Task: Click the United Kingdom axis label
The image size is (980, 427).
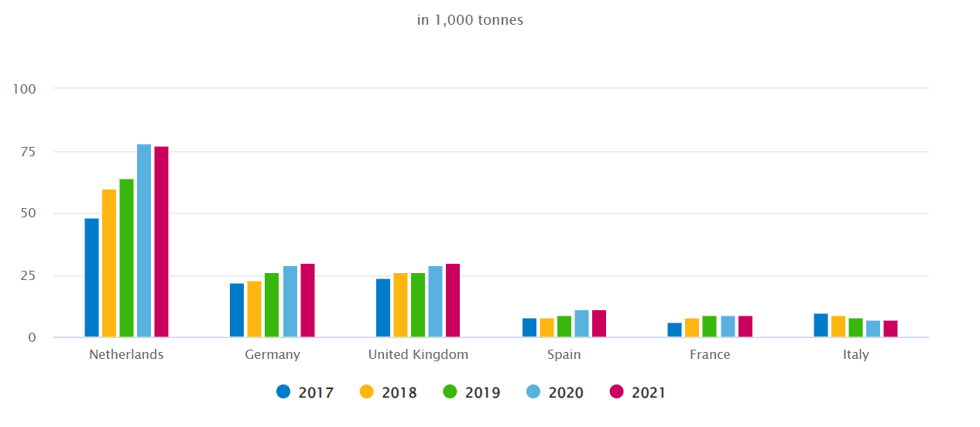Action: 418,355
